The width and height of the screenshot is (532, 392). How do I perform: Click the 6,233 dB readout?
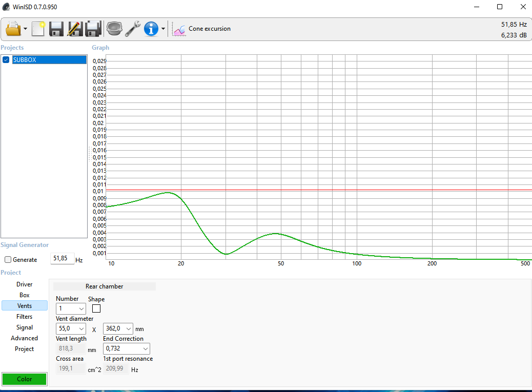[x=514, y=35]
